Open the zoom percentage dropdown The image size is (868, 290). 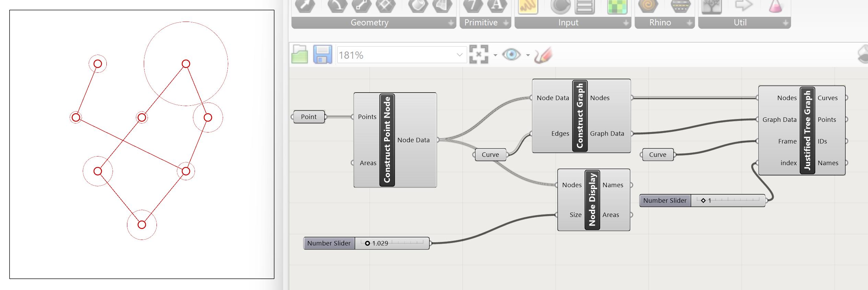460,55
